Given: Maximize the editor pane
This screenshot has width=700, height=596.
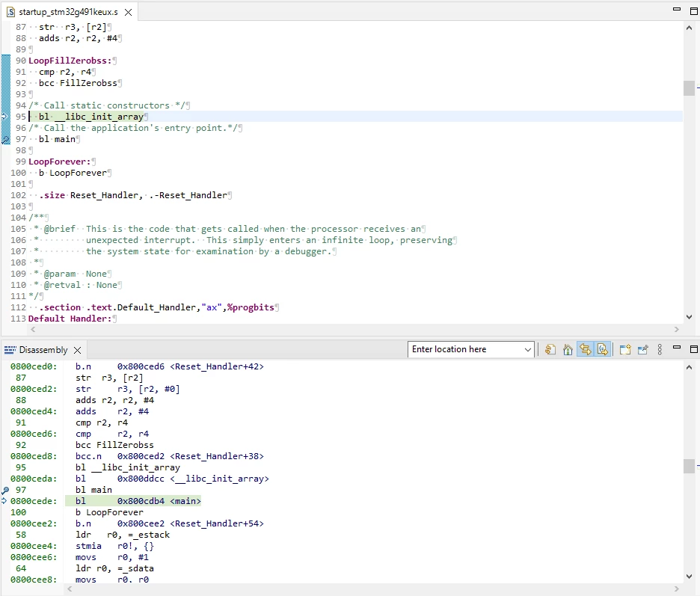Looking at the screenshot, I should click(x=694, y=10).
